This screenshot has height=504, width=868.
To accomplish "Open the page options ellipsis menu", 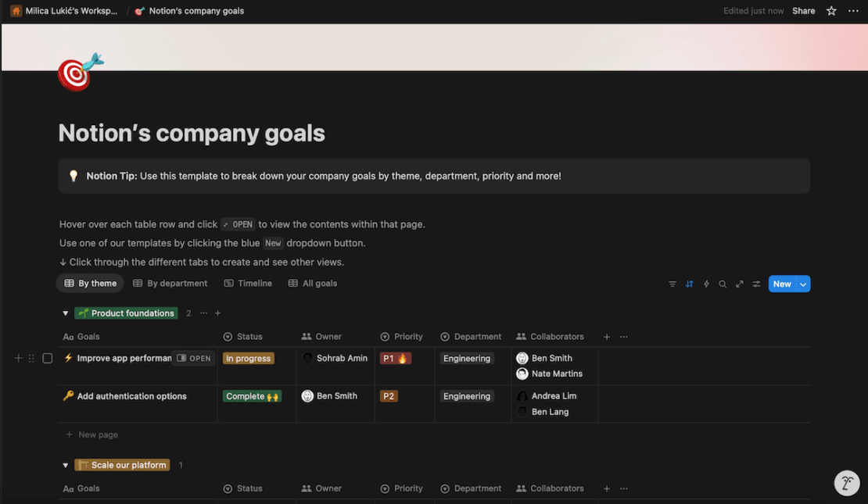I will point(853,10).
